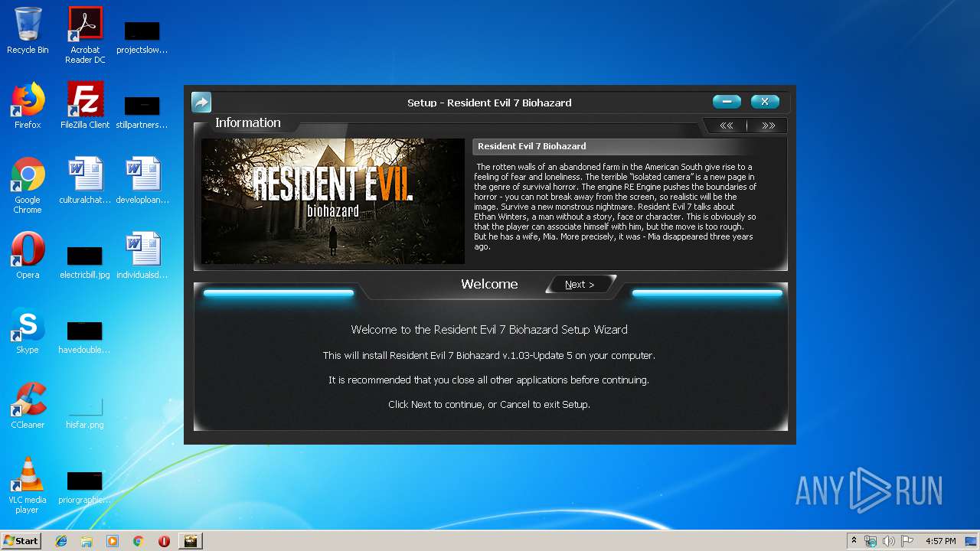The width and height of the screenshot is (980, 551).
Task: Click the taskbar clock showing 4:57 PM
Action: (940, 541)
